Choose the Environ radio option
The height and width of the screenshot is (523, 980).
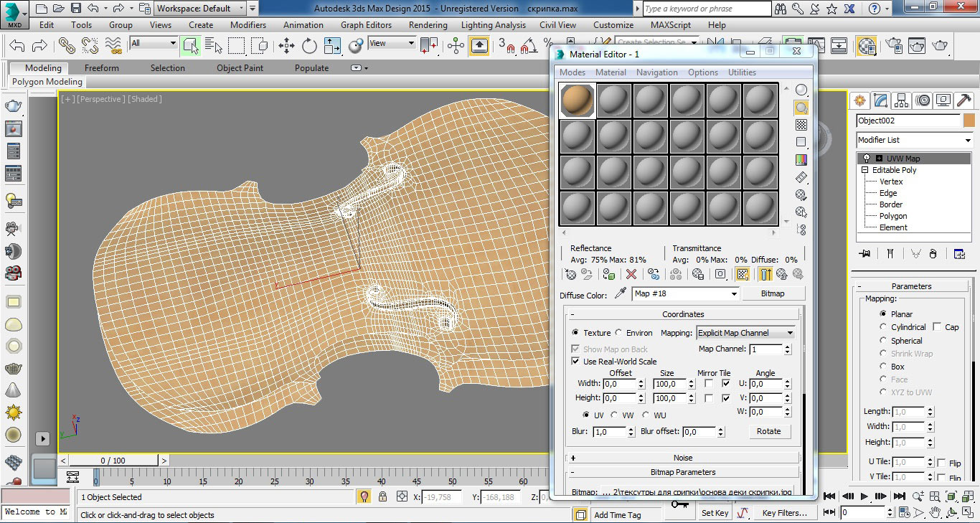[x=618, y=333]
